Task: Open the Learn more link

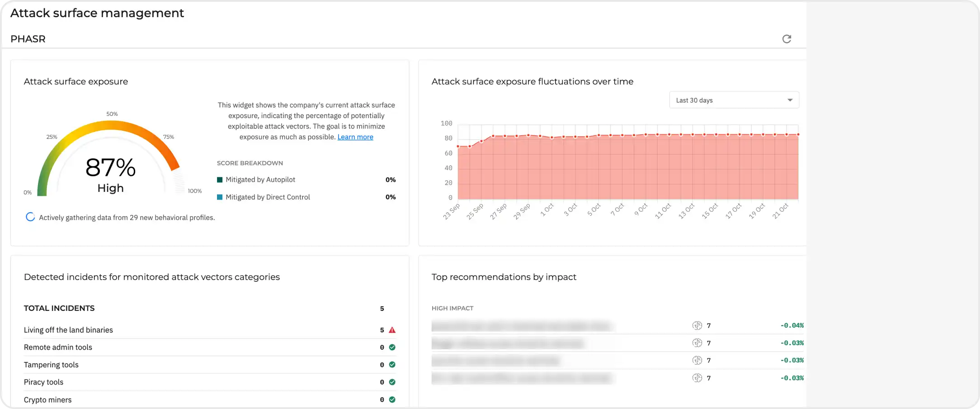Action: click(355, 137)
